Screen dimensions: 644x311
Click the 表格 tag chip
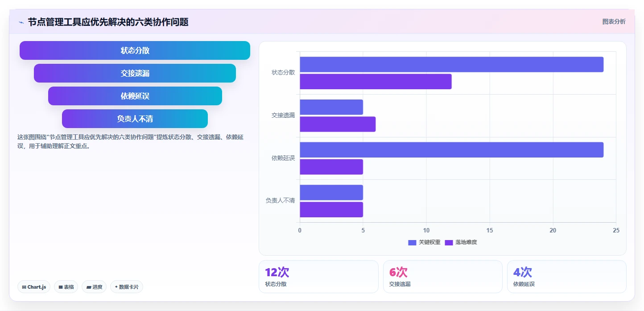pos(66,287)
